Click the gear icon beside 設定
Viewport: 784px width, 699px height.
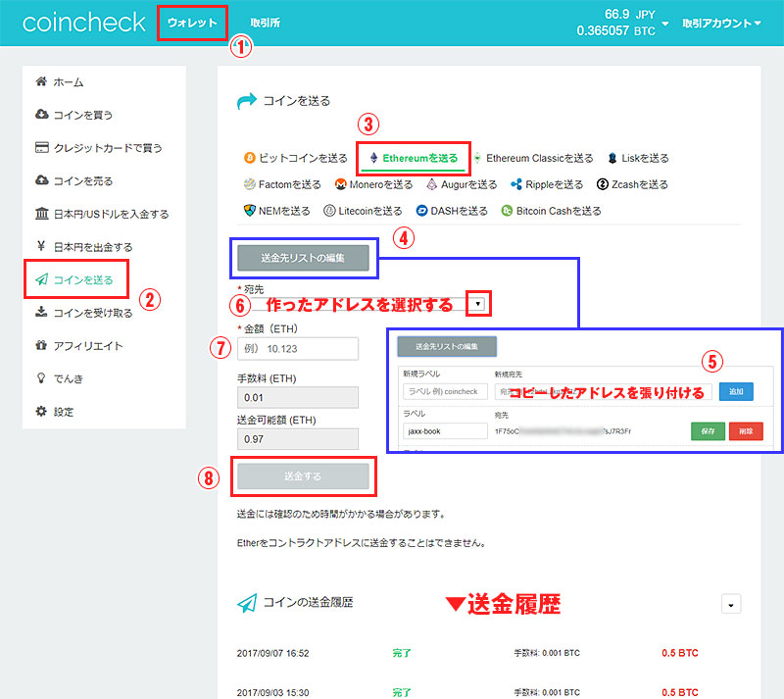tap(41, 411)
